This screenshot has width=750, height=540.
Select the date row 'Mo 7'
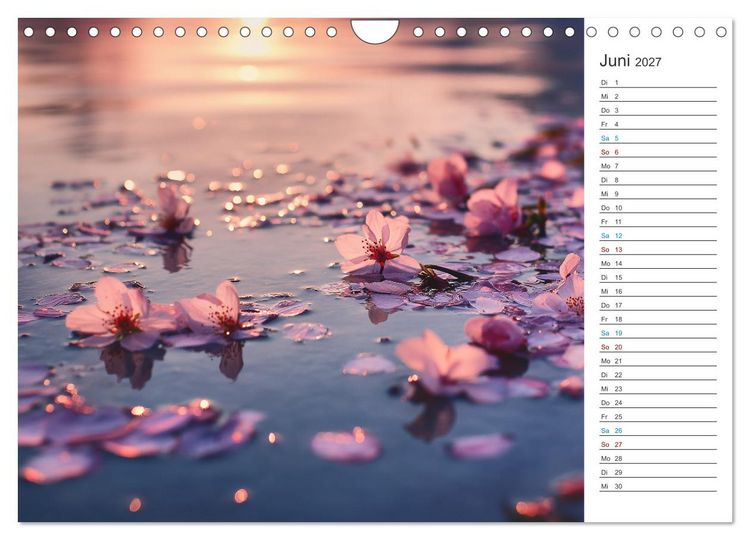click(658, 165)
